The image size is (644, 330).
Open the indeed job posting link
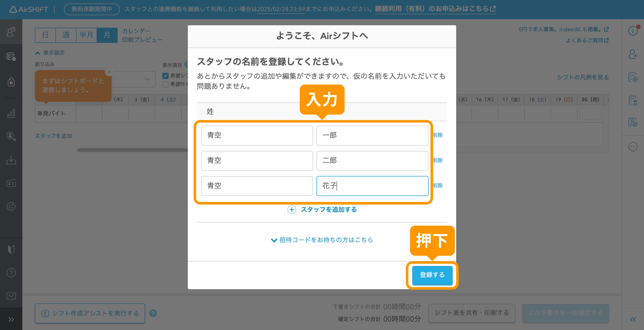tap(564, 29)
